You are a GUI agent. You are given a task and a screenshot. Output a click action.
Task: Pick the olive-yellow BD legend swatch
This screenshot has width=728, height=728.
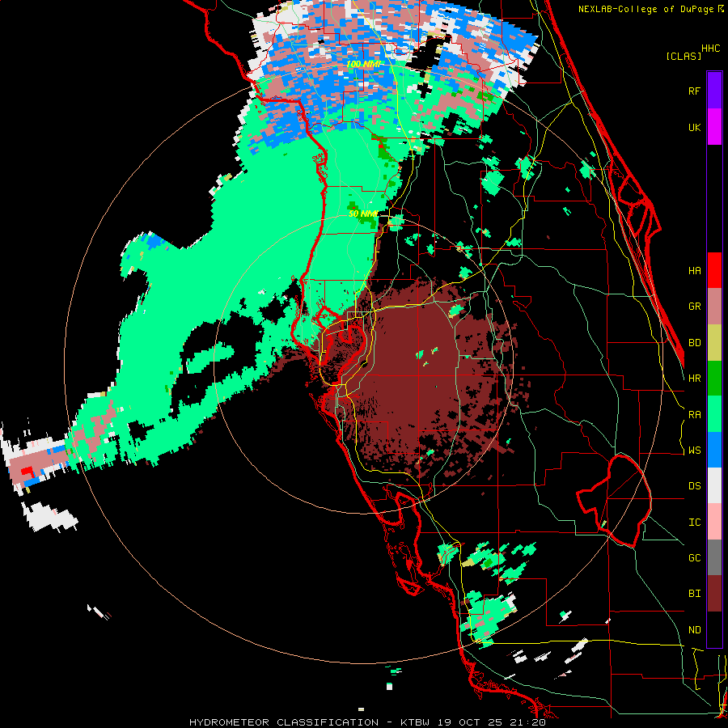714,342
